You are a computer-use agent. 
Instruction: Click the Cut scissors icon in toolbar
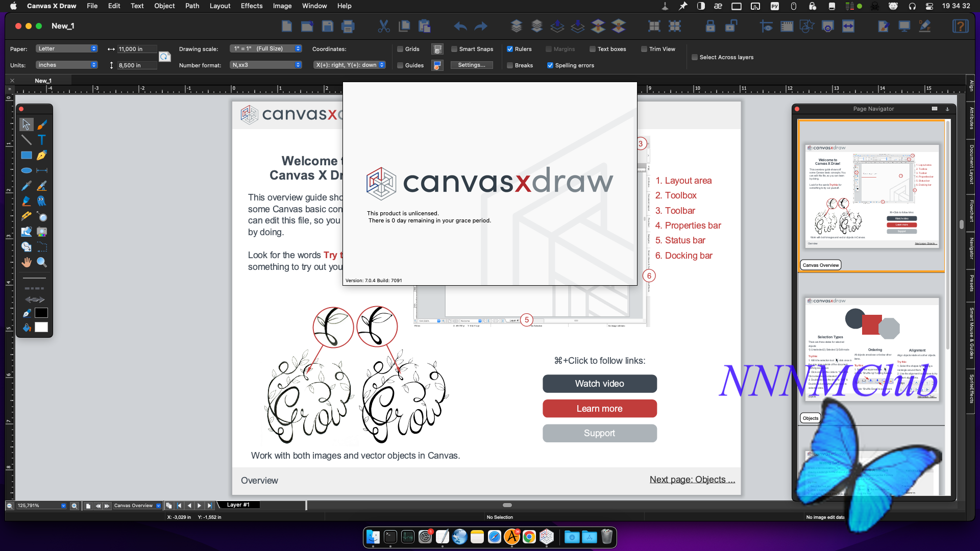tap(384, 26)
